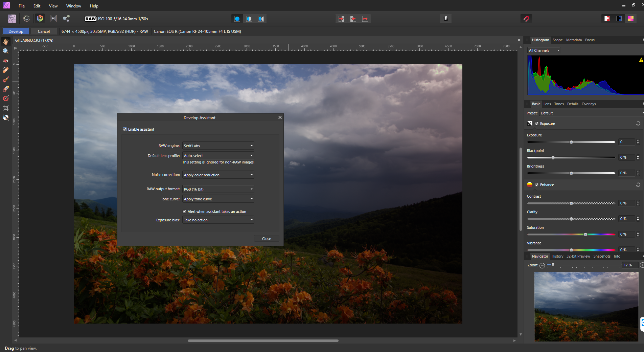The width and height of the screenshot is (644, 352).
Task: Set split view display mode
Action: [x=249, y=19]
